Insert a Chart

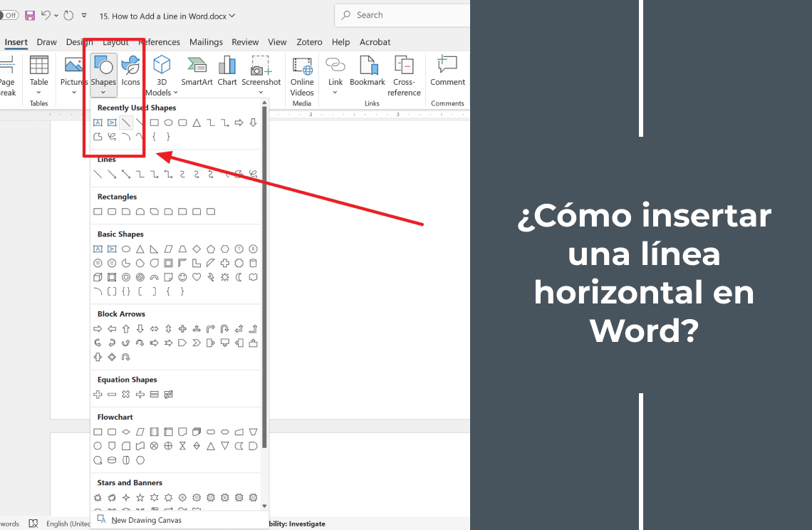point(227,71)
